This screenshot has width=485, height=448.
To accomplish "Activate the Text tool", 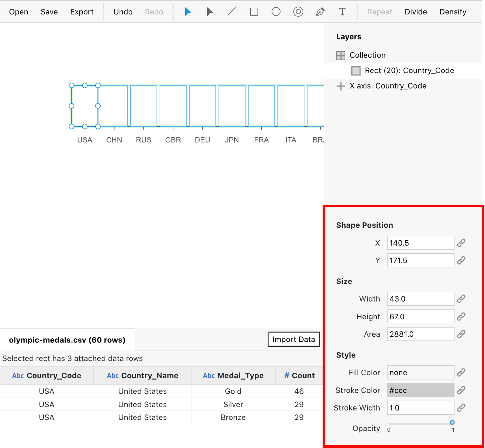I will coord(342,12).
